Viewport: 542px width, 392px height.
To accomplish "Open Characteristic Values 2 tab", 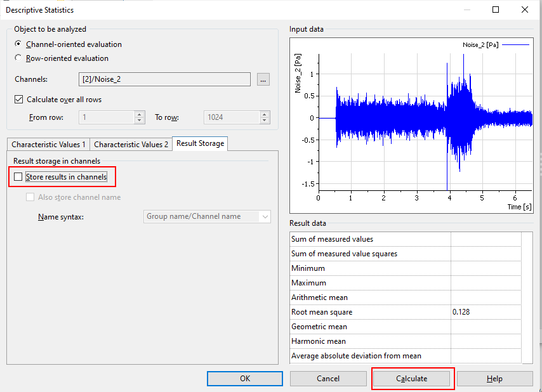I will 131,145.
